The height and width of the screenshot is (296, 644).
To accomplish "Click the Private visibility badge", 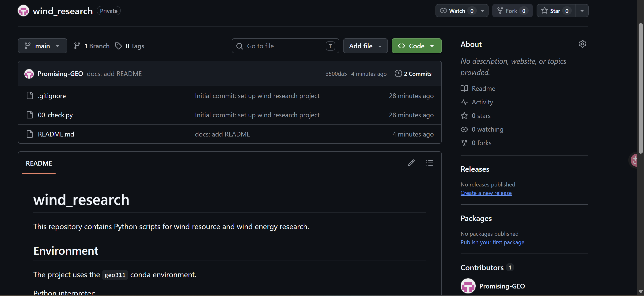I will click(109, 11).
